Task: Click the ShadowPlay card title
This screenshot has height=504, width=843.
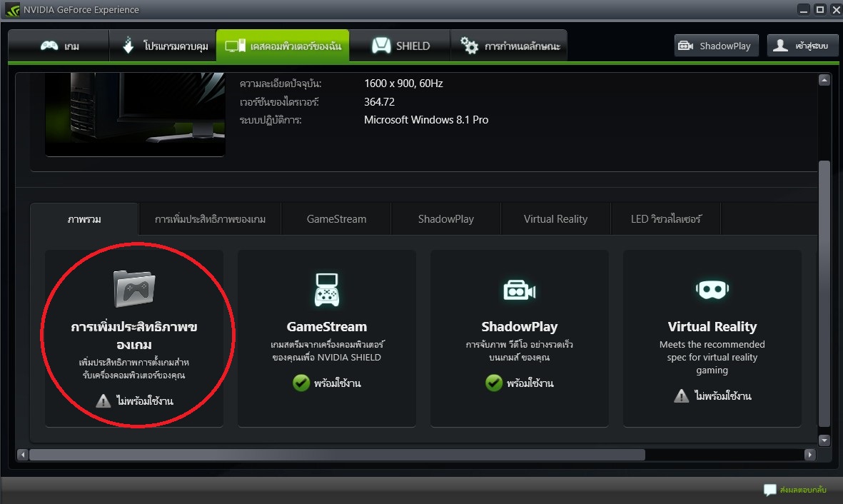Action: pyautogui.click(x=520, y=326)
